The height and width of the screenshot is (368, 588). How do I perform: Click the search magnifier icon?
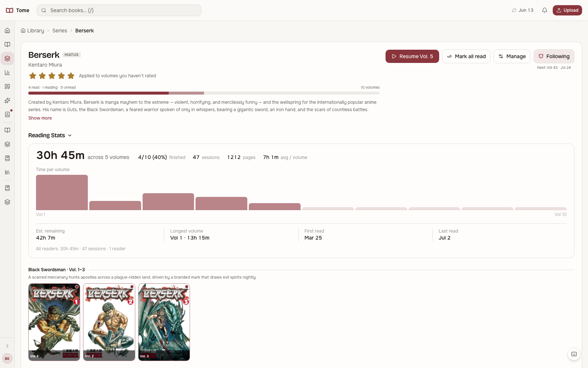[44, 10]
